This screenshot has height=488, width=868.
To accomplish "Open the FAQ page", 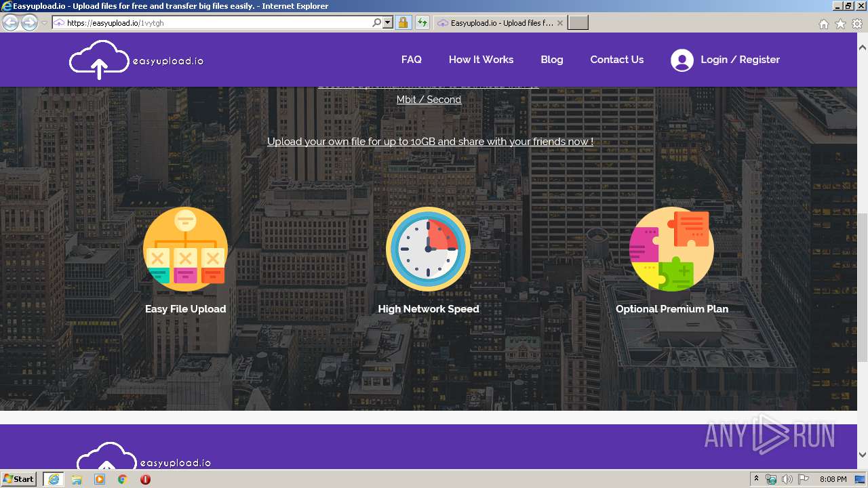I will [x=412, y=60].
